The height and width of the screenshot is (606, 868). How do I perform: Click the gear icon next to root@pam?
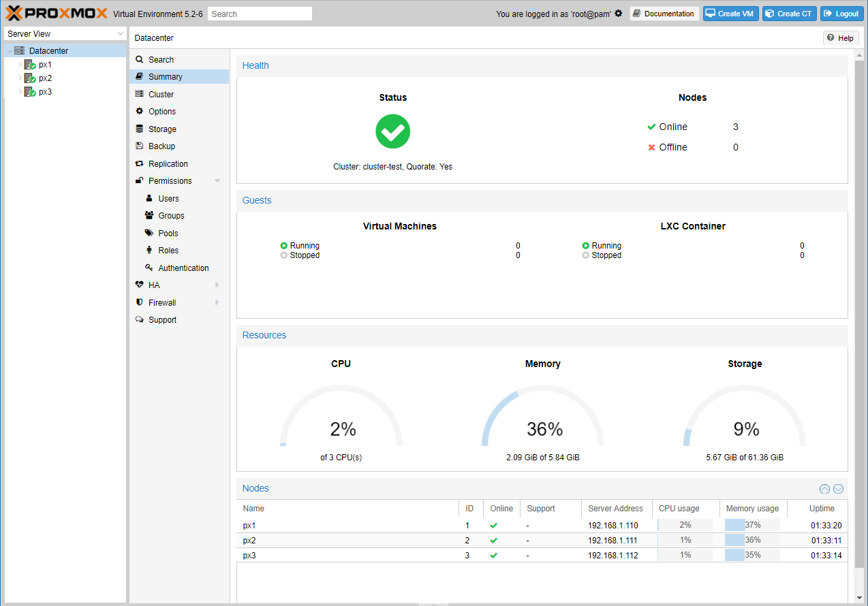point(619,14)
